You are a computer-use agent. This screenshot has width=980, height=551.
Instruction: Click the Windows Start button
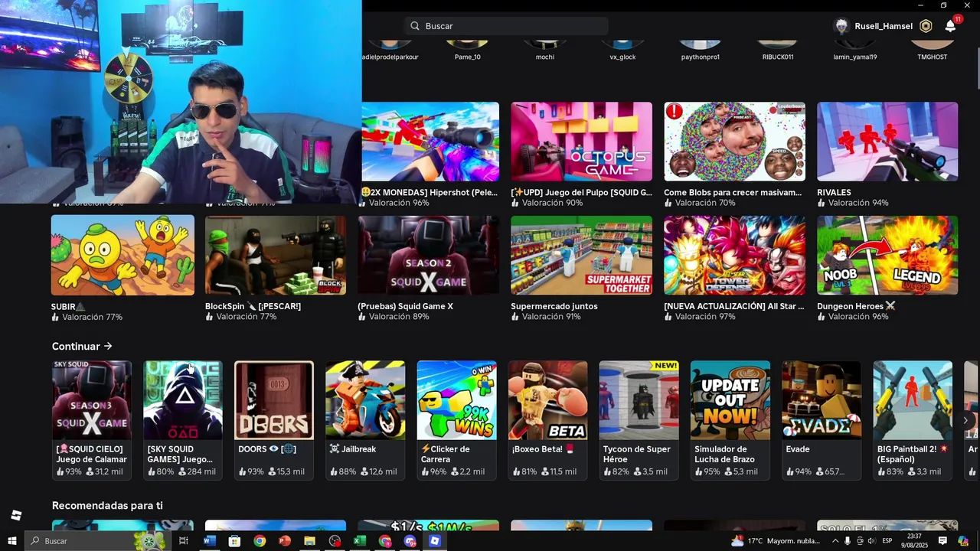tap(11, 541)
